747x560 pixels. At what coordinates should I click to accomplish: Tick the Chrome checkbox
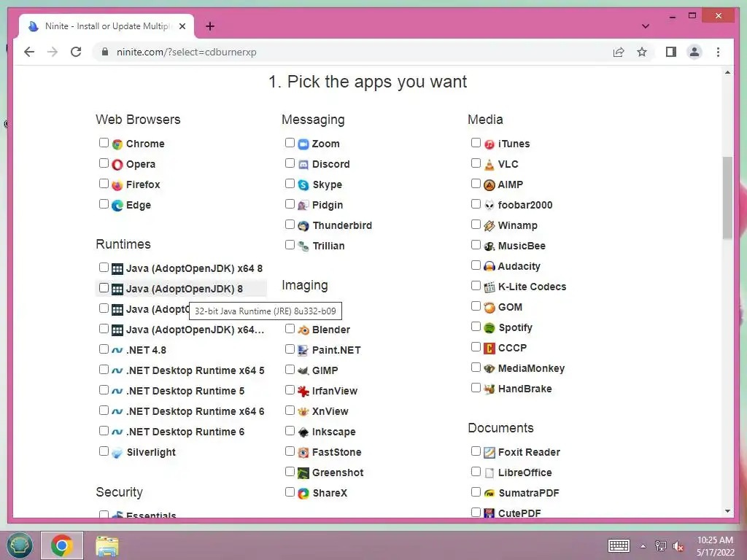click(x=104, y=142)
